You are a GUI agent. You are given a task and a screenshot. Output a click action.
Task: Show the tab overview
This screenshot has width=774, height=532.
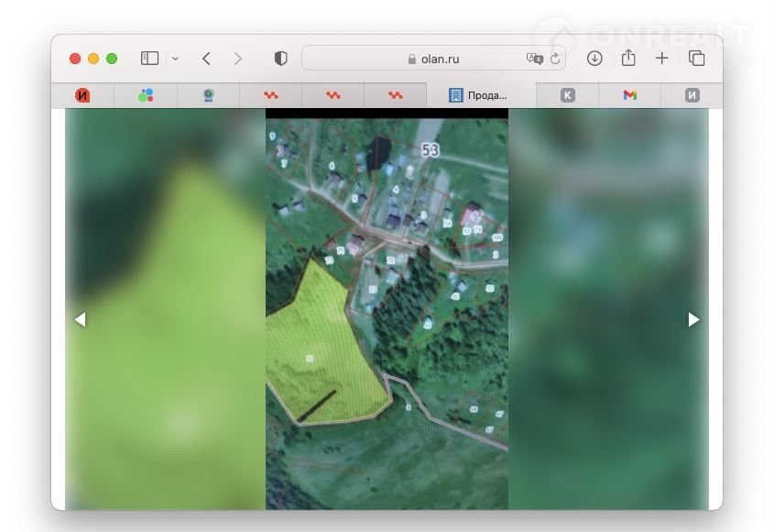tap(697, 59)
